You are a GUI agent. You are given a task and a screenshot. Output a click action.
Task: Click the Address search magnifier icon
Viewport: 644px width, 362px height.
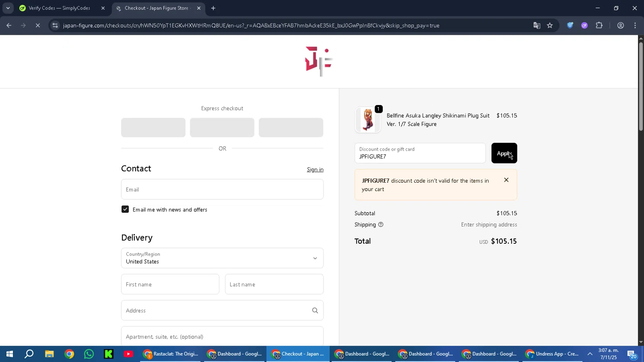tap(315, 311)
